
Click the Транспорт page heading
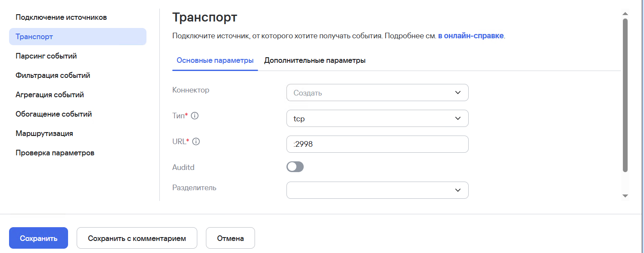coord(205,18)
